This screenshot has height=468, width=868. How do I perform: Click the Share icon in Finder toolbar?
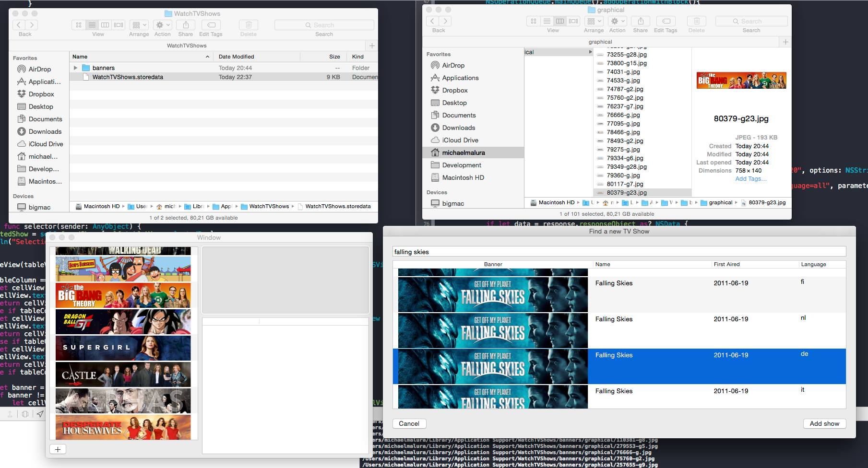click(185, 24)
